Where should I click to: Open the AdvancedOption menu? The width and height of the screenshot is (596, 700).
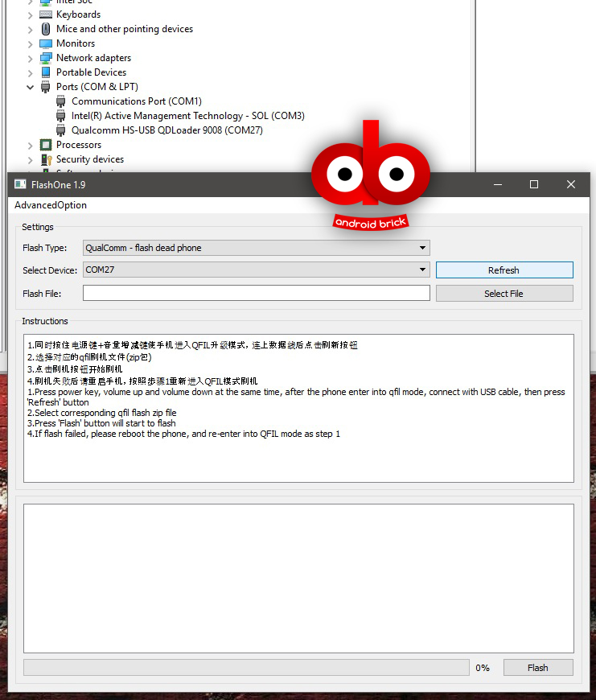click(51, 205)
